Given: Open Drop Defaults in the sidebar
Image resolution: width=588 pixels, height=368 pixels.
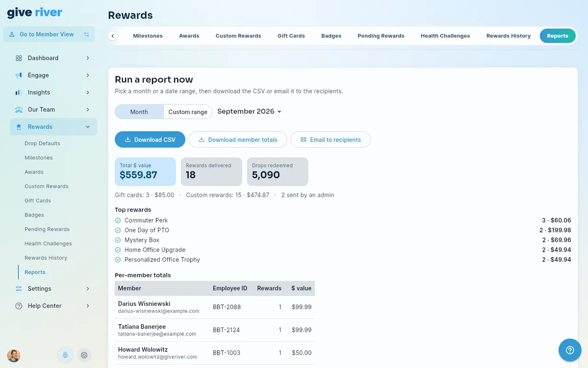Looking at the screenshot, I should (42, 144).
